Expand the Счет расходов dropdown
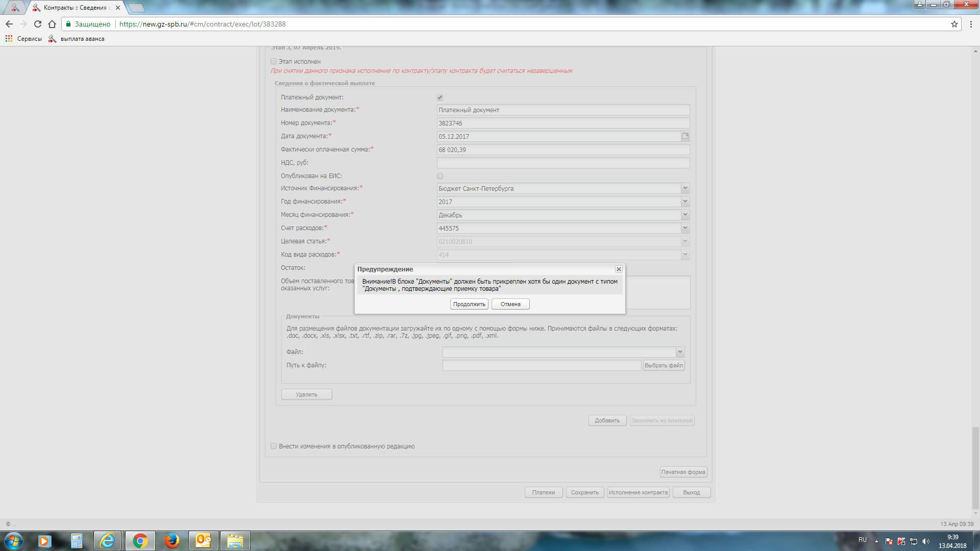Viewport: 980px width, 551px height. pos(685,228)
